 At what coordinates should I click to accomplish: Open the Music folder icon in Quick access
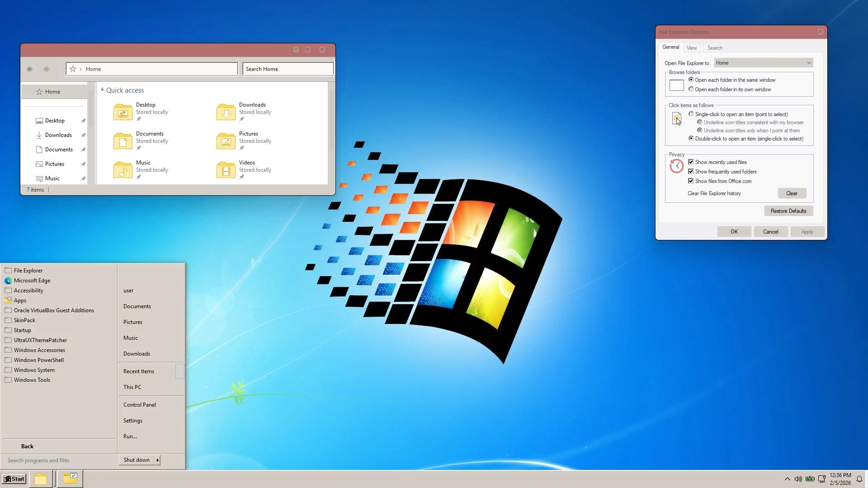click(123, 170)
